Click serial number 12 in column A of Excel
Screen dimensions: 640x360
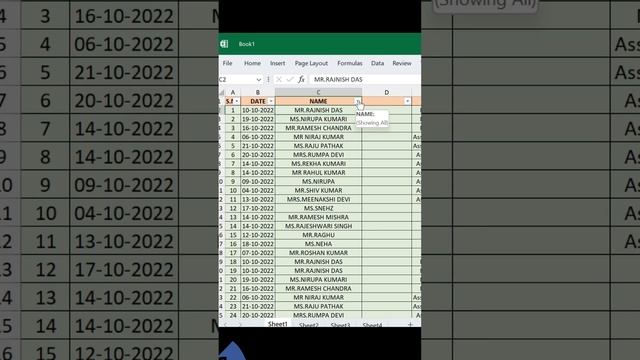tap(233, 209)
